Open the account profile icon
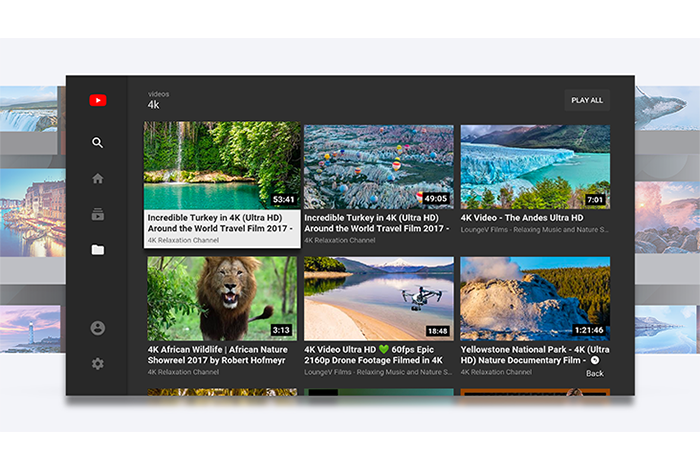 pyautogui.click(x=97, y=328)
